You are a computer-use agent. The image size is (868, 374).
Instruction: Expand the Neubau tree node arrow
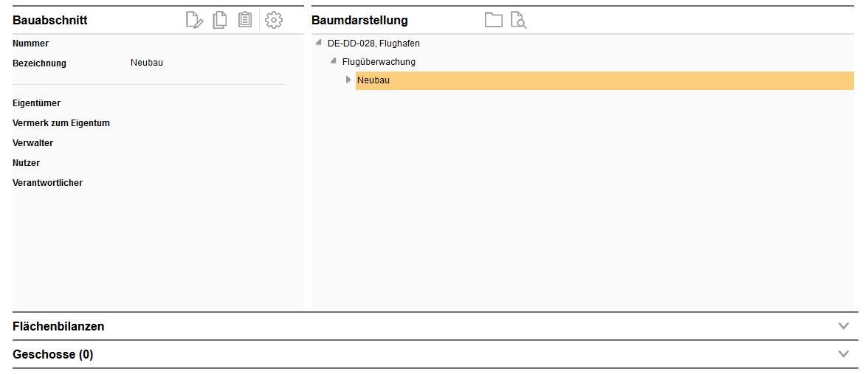point(348,80)
